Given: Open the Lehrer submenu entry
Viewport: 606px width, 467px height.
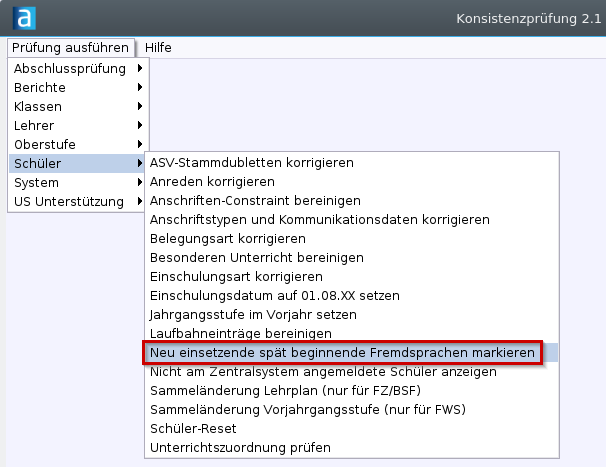Looking at the screenshot, I should (x=78, y=125).
